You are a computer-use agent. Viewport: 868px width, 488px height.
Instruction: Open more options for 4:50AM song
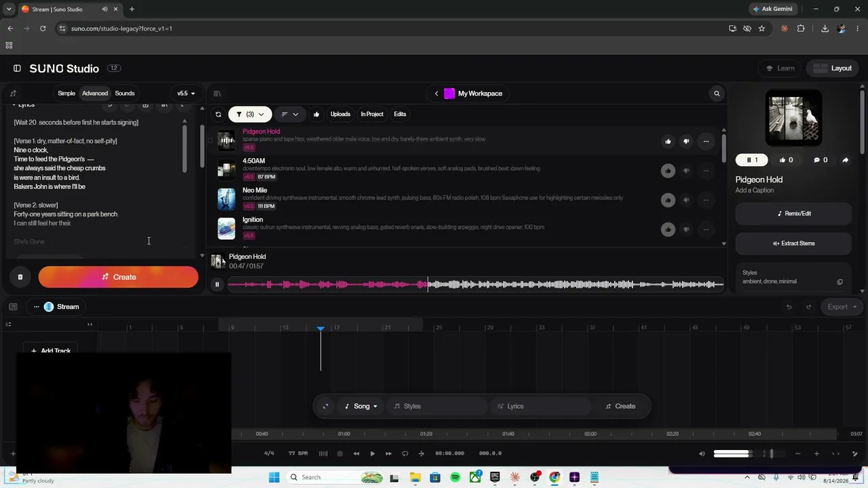706,171
